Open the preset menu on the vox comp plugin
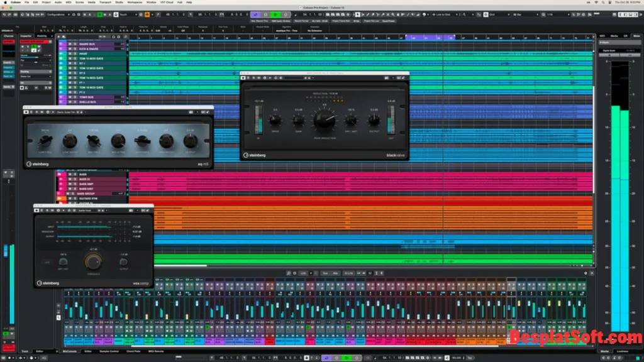 point(107,210)
